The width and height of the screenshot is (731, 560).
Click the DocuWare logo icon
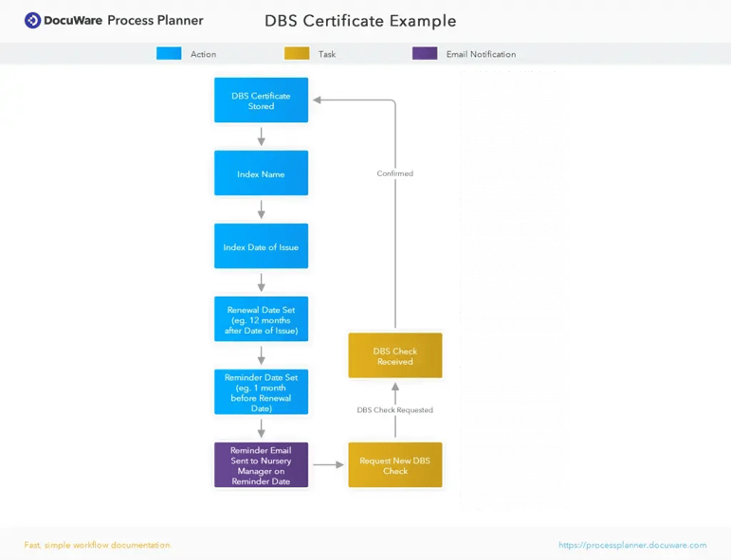coord(32,21)
